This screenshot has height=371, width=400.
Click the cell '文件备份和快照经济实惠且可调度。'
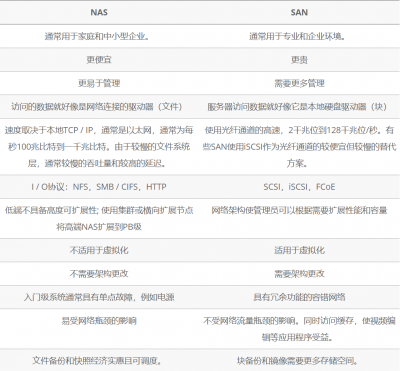point(99,360)
